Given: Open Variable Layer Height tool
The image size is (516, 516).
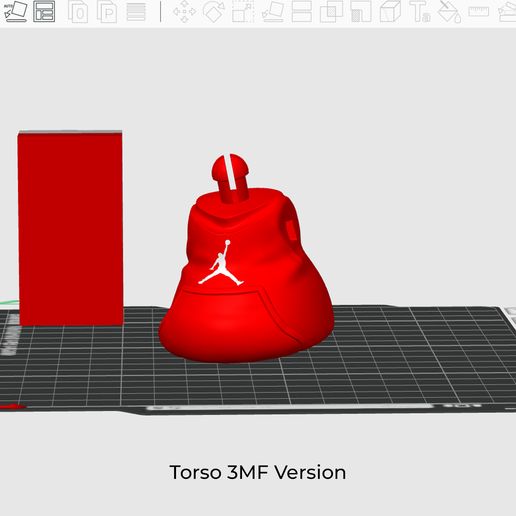Looking at the screenshot, I should coord(136,11).
